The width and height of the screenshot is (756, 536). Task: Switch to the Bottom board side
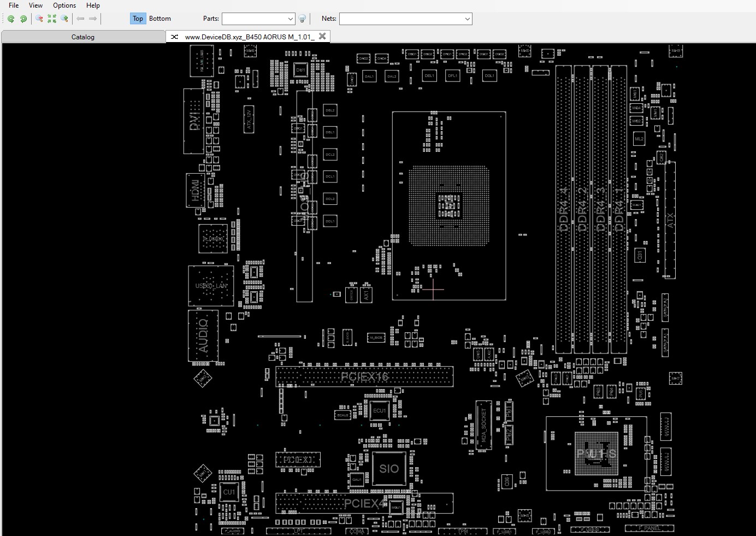point(160,19)
